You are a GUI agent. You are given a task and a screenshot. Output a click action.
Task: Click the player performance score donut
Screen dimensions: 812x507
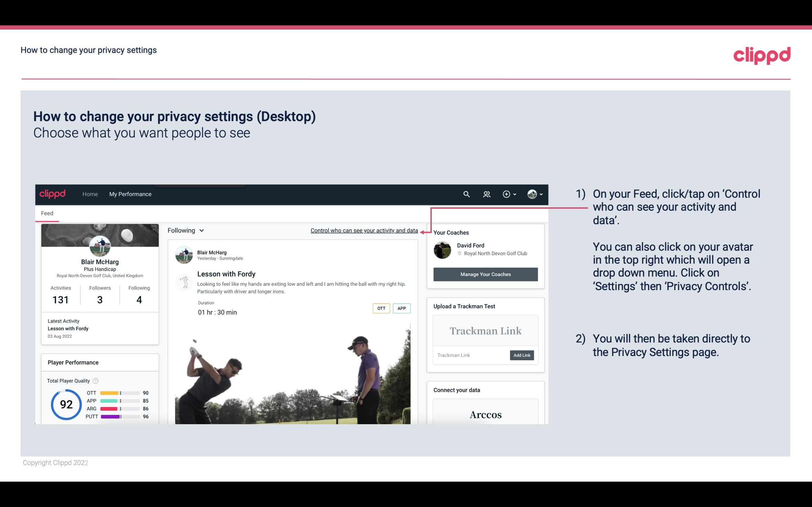[x=65, y=404]
